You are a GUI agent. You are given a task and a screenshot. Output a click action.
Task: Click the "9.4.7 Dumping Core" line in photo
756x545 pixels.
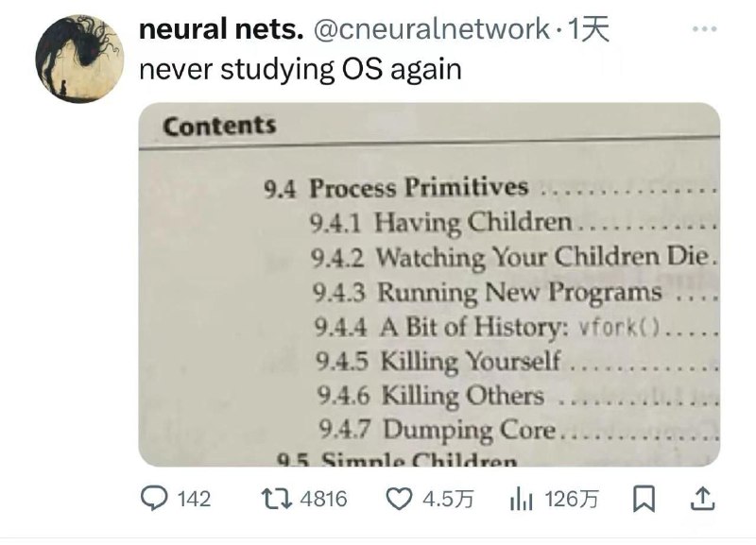438,431
